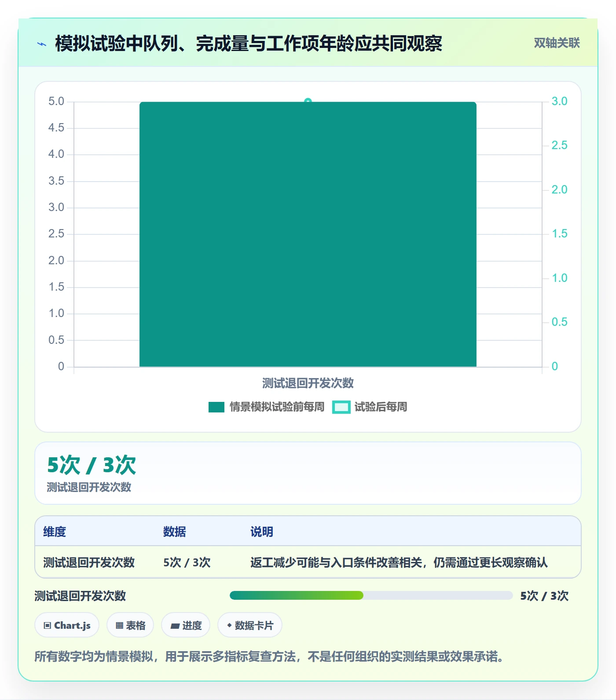616x700 pixels.
Task: Click the left axis tick 5.0
Action: pos(56,102)
